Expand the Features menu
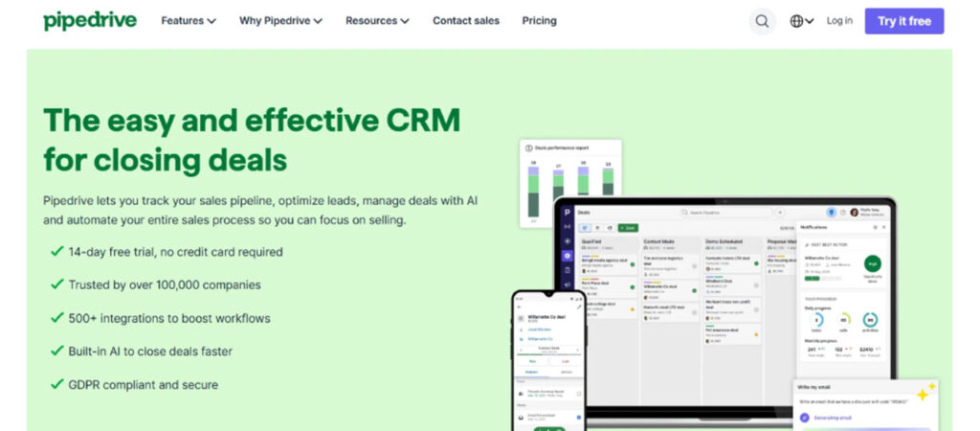This screenshot has width=980, height=431. coord(189,21)
